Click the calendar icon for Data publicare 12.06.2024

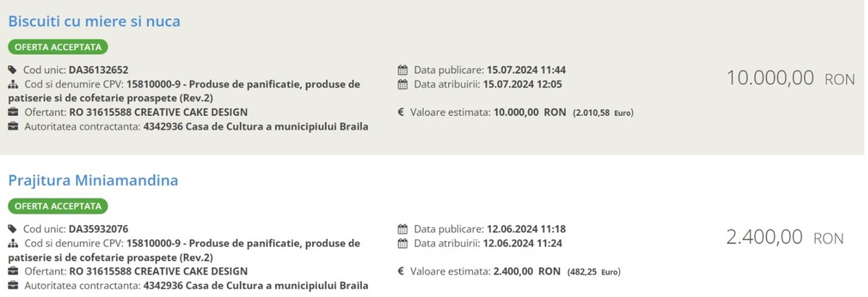pos(403,230)
